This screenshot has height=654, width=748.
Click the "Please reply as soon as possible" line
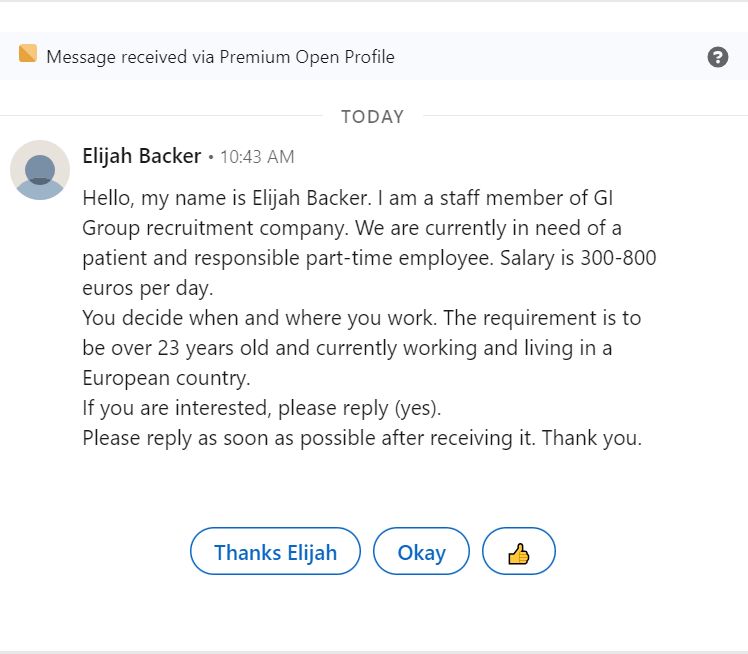[x=362, y=438]
